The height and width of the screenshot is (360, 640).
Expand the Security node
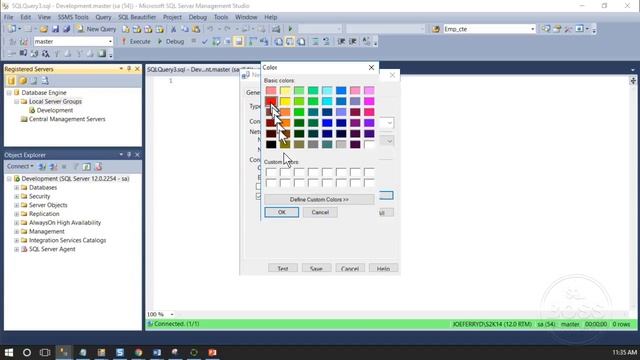pyautogui.click(x=17, y=196)
